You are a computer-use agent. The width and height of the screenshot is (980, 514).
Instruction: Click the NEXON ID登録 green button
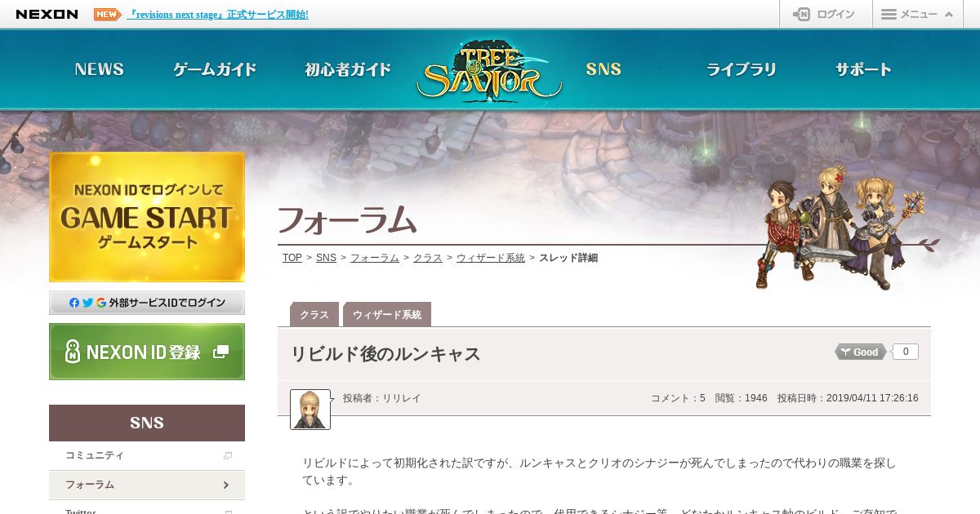coord(147,352)
